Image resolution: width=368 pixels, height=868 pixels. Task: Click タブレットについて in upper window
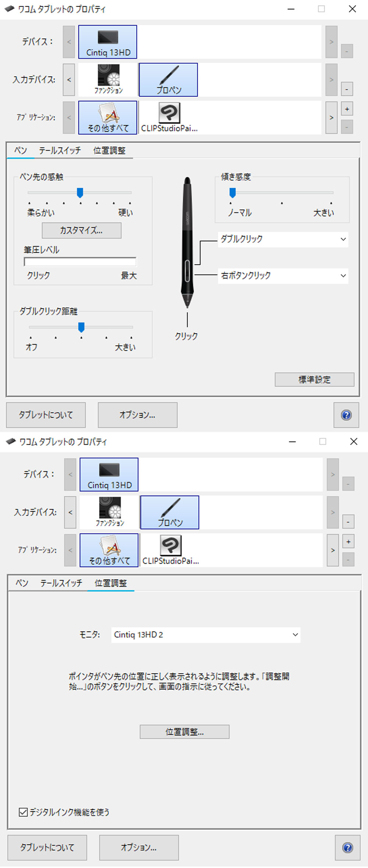click(46, 415)
